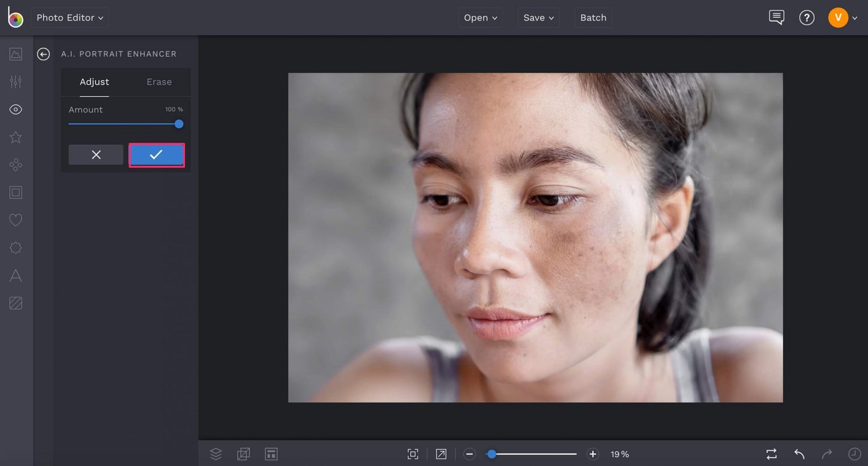Switch to the Erase tab
This screenshot has height=466, width=868.
tap(158, 81)
